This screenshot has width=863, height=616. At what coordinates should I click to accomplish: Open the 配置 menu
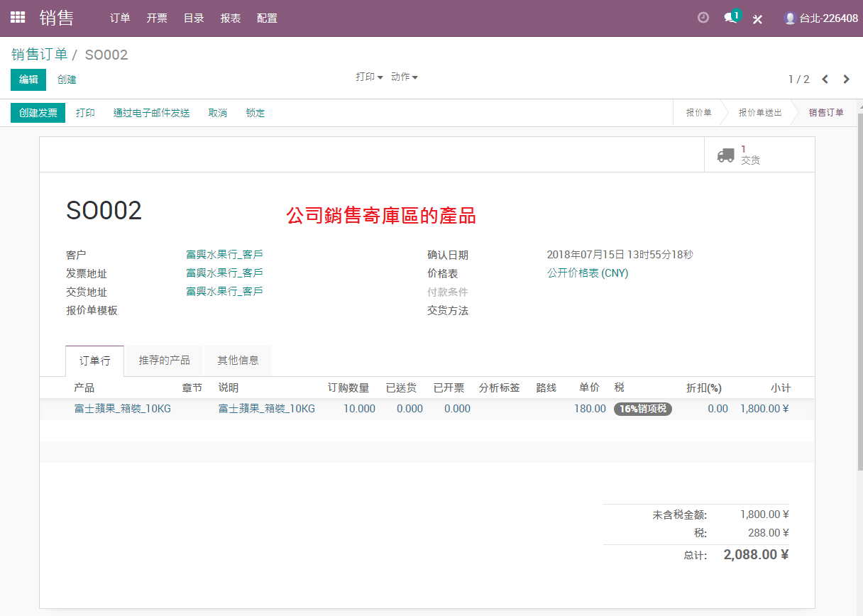(x=267, y=18)
